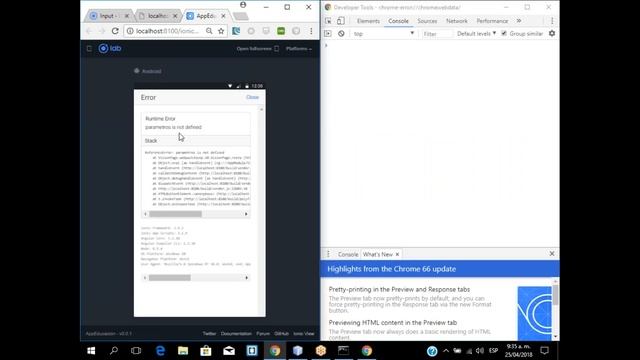Image resolution: width=640 pixels, height=360 pixels.
Task: Bookmark this page with the star icon
Action: [221, 31]
